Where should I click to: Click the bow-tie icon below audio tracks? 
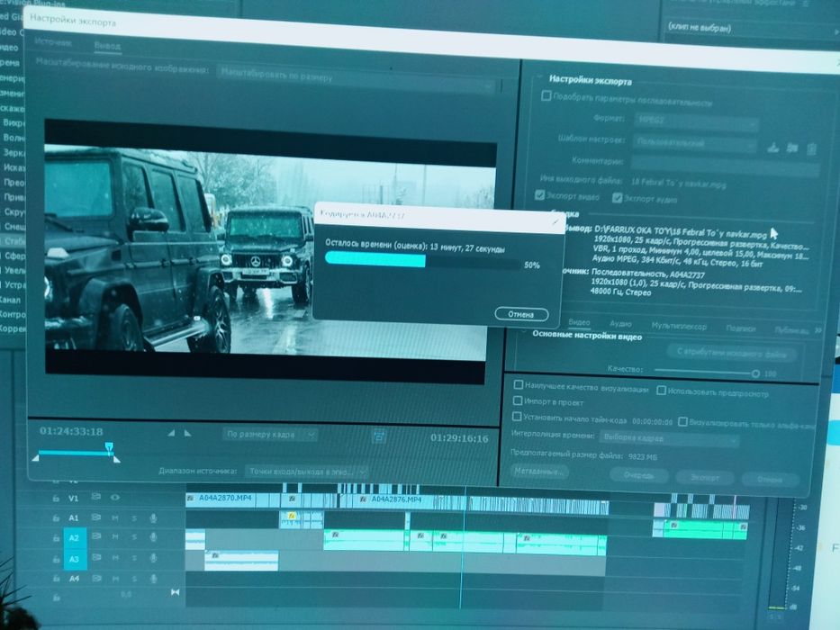click(x=175, y=592)
